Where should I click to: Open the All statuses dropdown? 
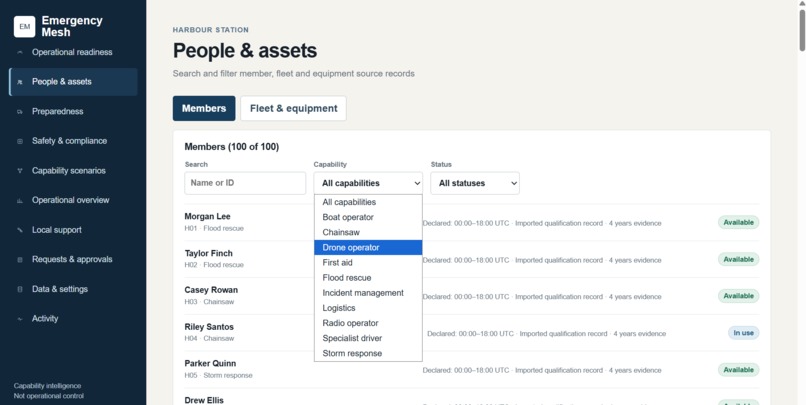pyautogui.click(x=475, y=183)
